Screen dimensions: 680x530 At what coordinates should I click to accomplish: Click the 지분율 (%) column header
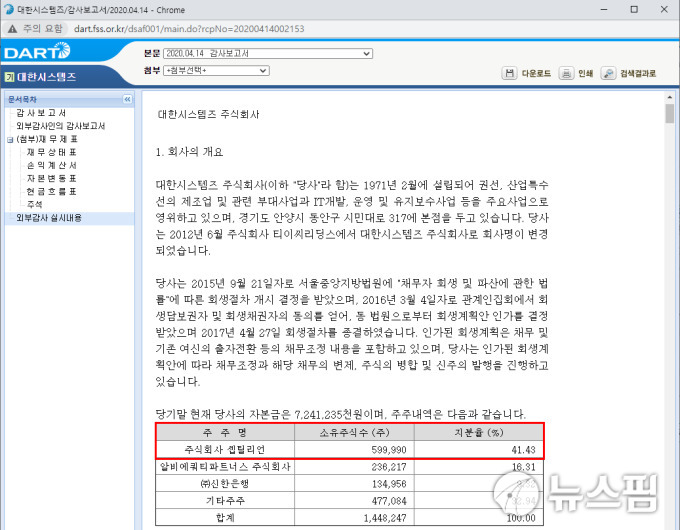coord(479,432)
